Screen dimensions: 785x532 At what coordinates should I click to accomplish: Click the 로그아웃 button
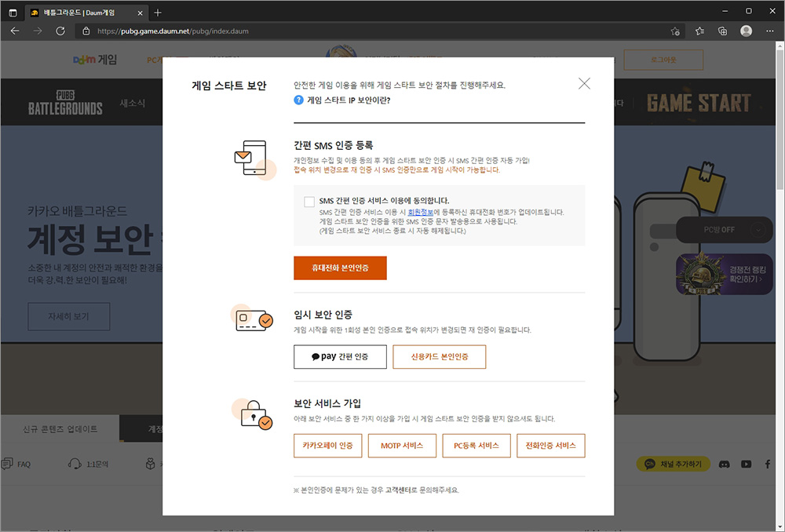pos(663,60)
